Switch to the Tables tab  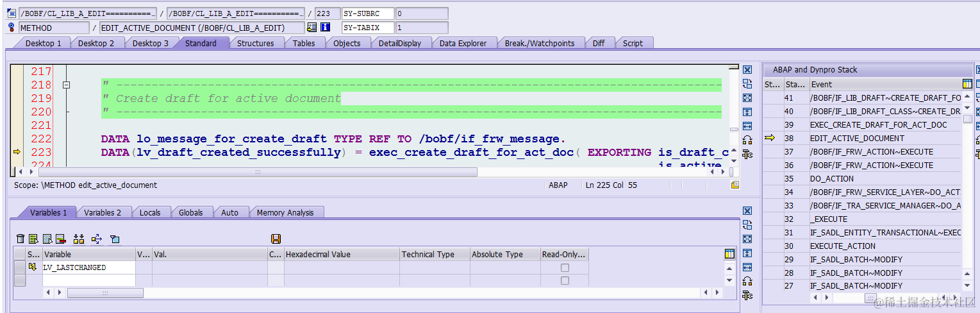[x=304, y=43]
